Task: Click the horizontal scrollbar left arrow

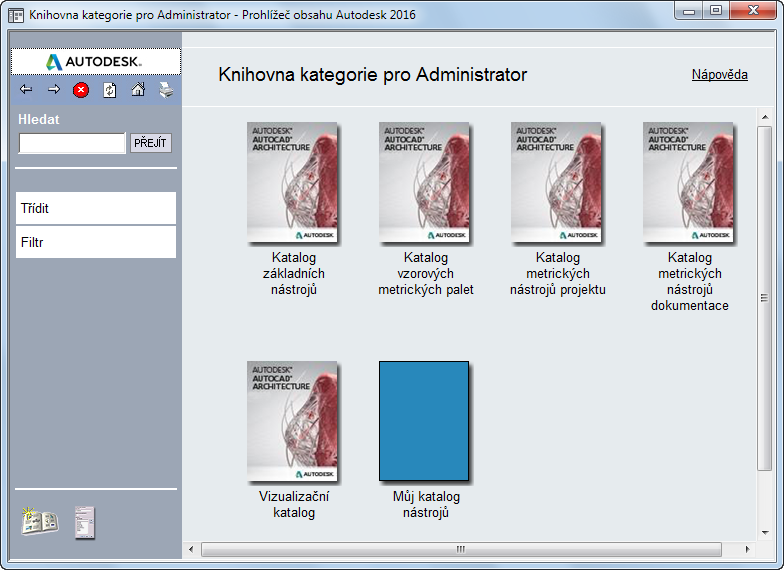Action: (x=191, y=549)
